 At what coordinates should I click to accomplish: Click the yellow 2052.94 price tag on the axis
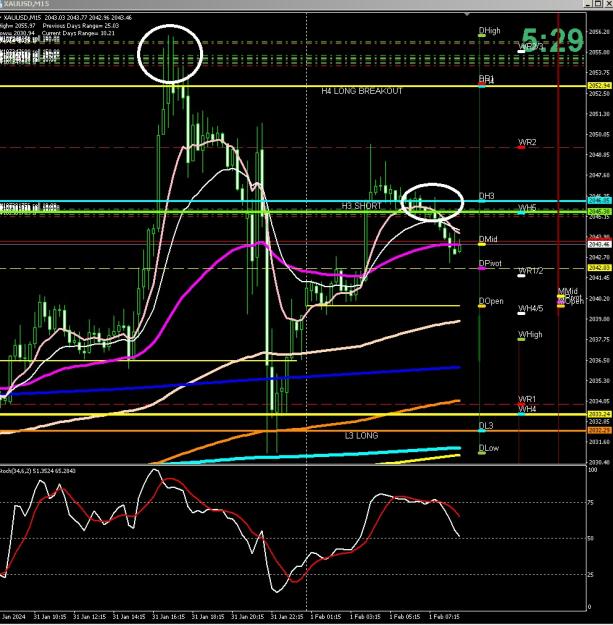(x=599, y=86)
